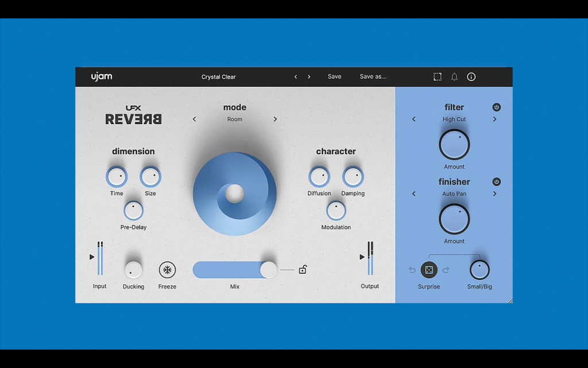Screen dimensions: 588x368
Task: Select next finisher after Auto Pan
Action: 494,194
